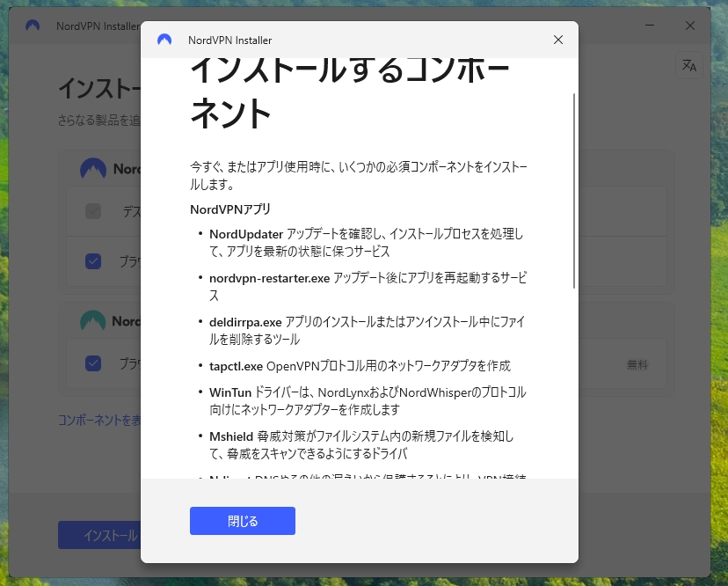Viewport: 728px width, 586px height.
Task: Select the WinTun driver list entry
Action: [368, 400]
